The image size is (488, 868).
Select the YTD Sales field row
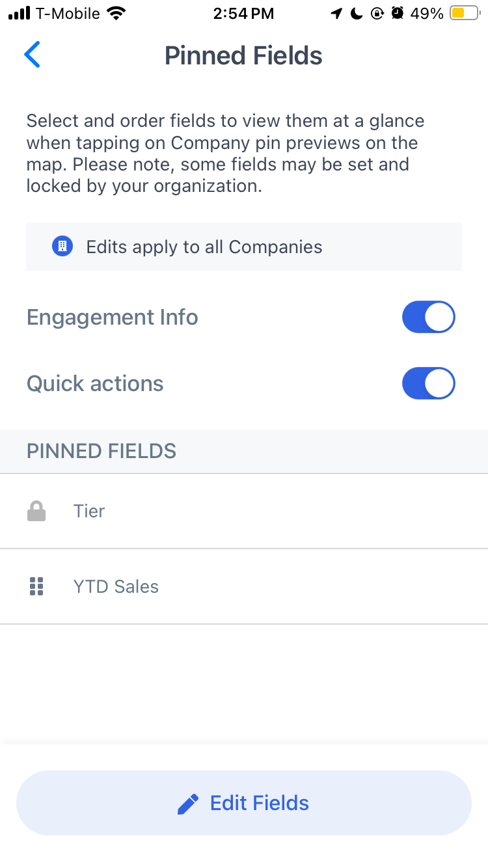[244, 586]
